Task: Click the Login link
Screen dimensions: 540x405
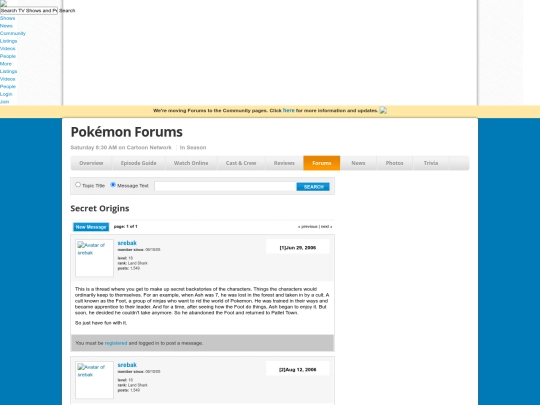Action: 6,94
